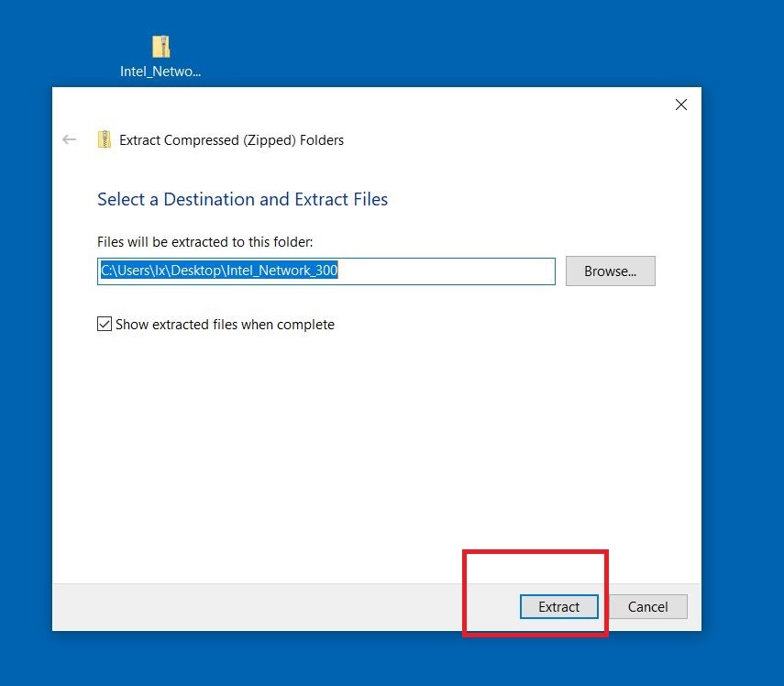Click the 'Show extracted files when complete' label
The image size is (784, 686).
coord(225,325)
